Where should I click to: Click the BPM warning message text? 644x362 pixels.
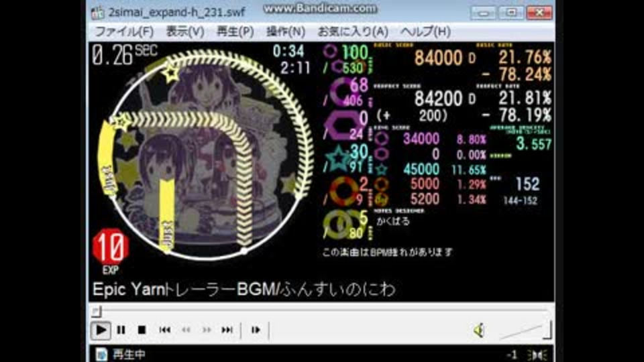tap(387, 252)
